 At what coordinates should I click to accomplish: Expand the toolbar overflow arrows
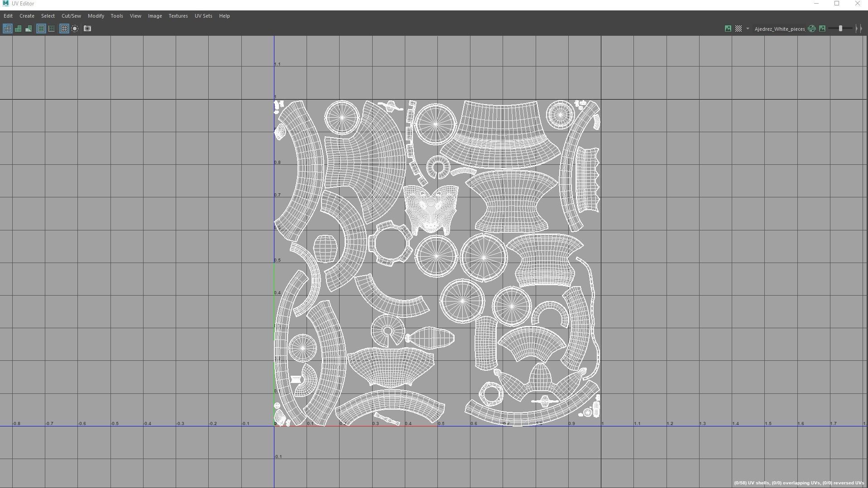pyautogui.click(x=859, y=29)
